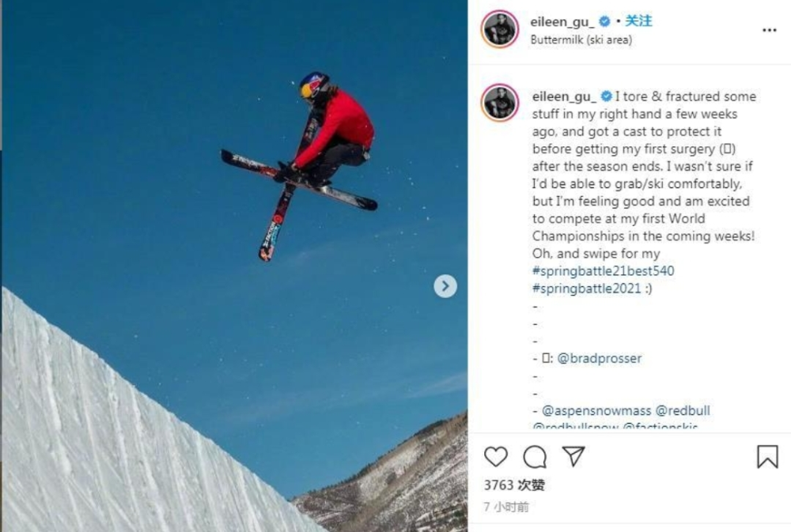The image size is (791, 532).
Task: Visit @aspensnowmass profile mention
Action: click(x=596, y=410)
